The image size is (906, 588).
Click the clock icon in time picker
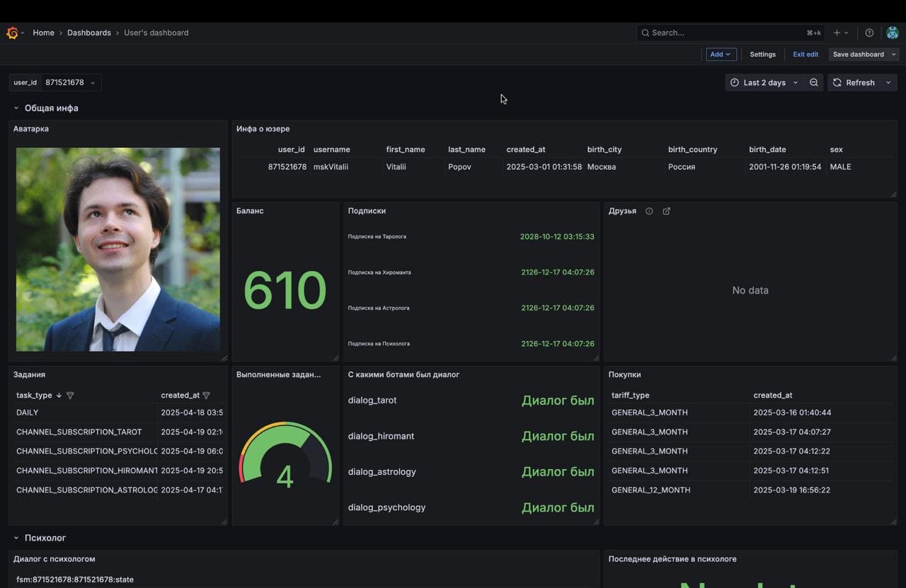(x=735, y=83)
